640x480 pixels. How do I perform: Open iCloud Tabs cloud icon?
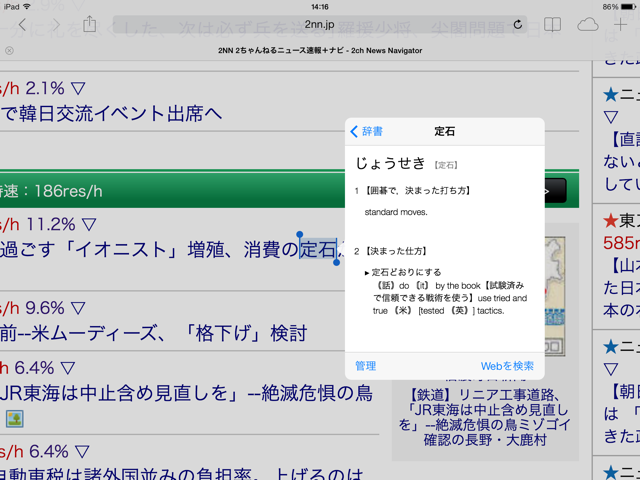tap(588, 25)
